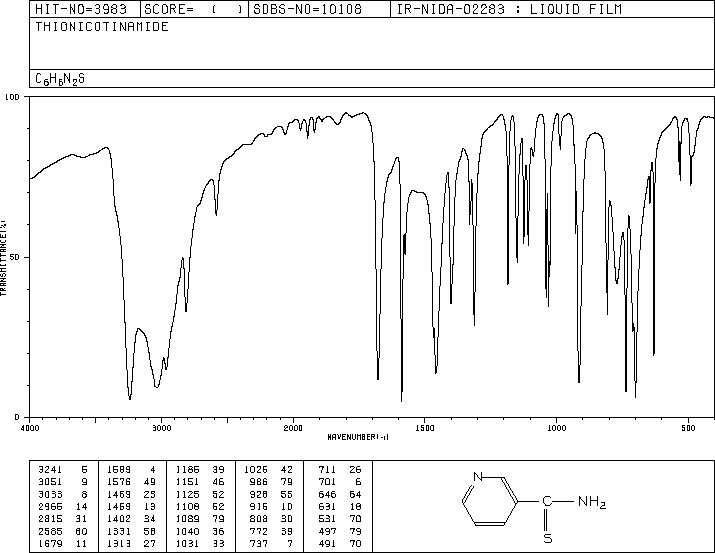The height and width of the screenshot is (553, 715).
Task: Select peak table entry 701
Action: [327, 482]
